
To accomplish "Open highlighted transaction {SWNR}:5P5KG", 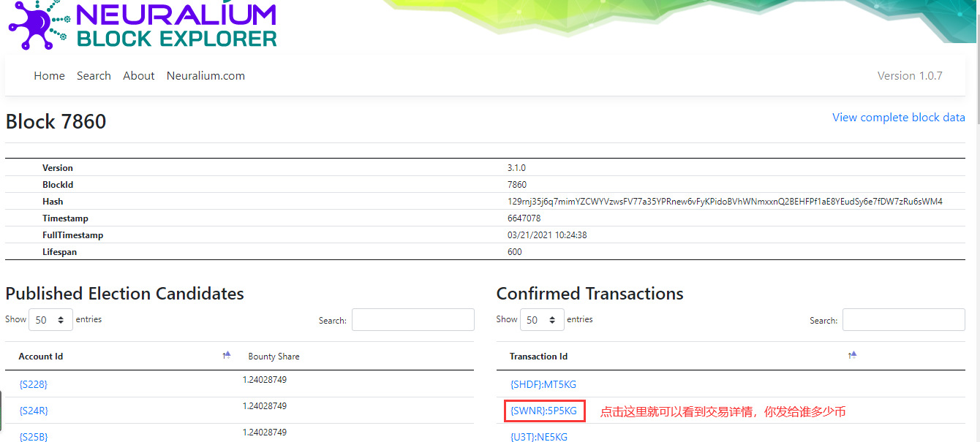I will pyautogui.click(x=544, y=411).
